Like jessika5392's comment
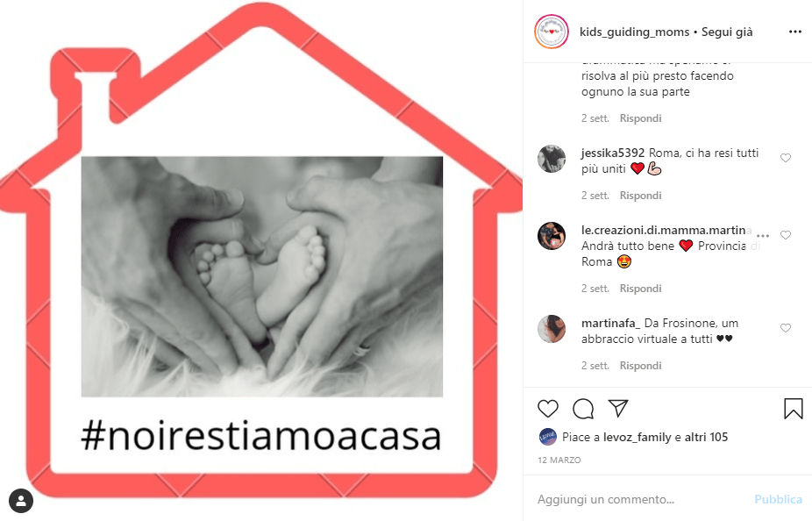Viewport: 812px width, 521px height. pos(786,157)
